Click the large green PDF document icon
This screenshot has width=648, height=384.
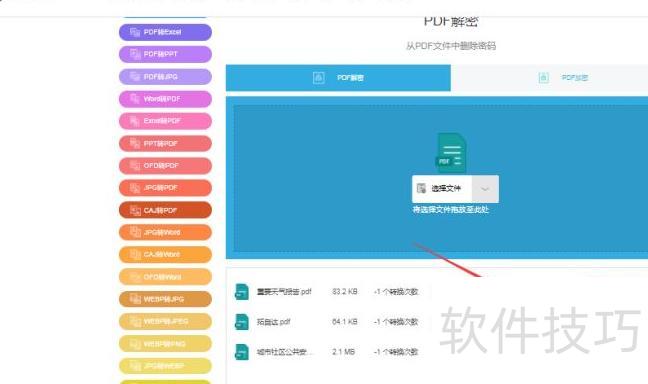pyautogui.click(x=451, y=153)
